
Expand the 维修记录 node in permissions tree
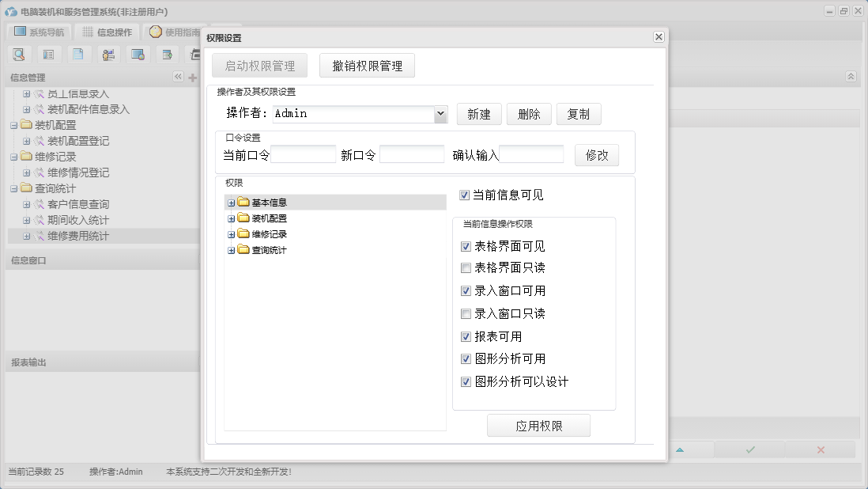(x=232, y=235)
